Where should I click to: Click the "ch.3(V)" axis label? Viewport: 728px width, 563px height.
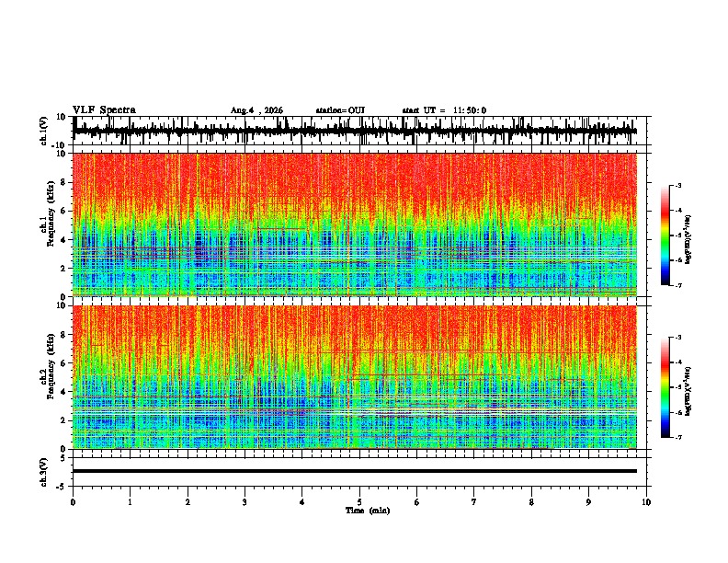point(43,472)
